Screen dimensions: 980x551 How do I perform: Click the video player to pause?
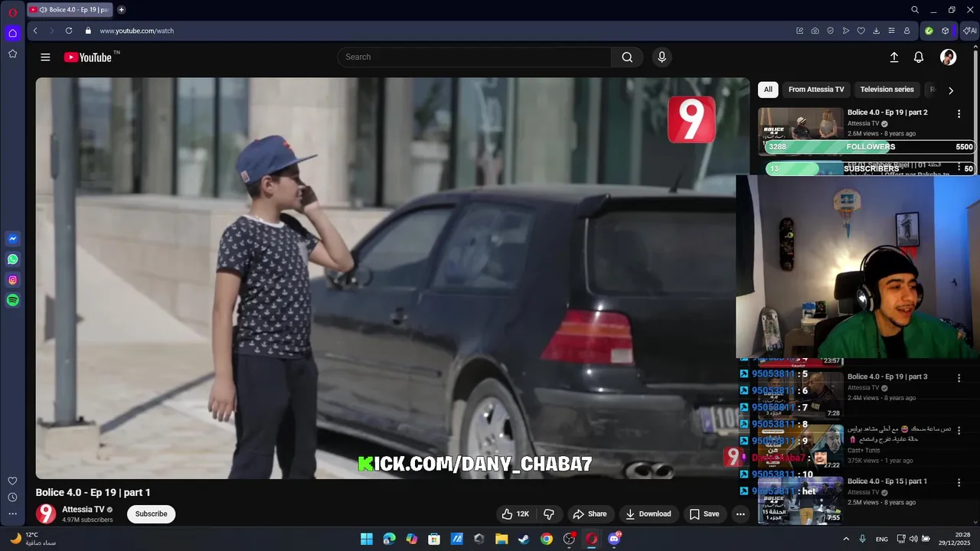[x=392, y=278]
